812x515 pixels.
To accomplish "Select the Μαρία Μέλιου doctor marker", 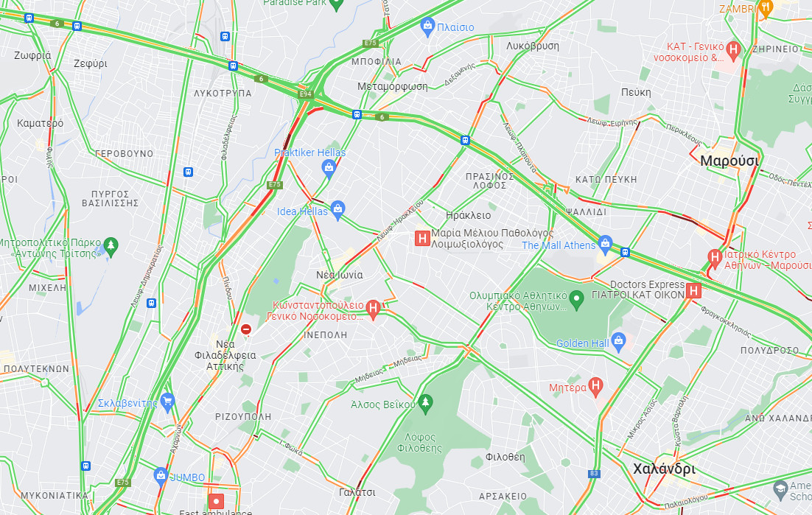I will tap(422, 238).
